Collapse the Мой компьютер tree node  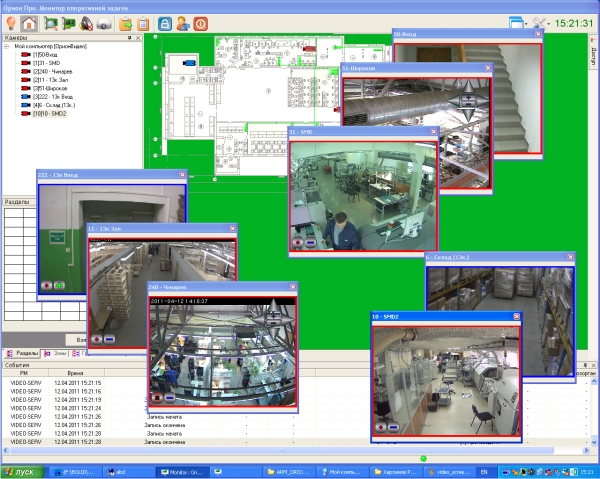coord(7,46)
